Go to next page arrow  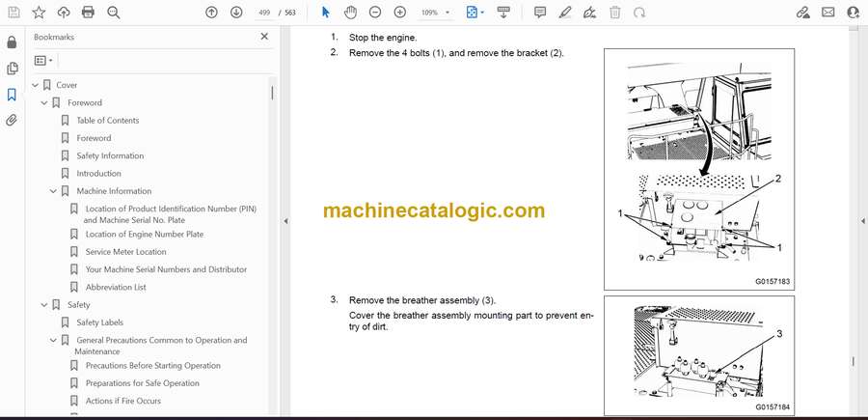[236, 13]
